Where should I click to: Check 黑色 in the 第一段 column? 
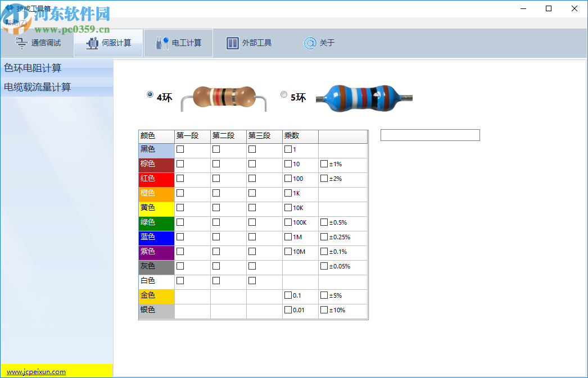[180, 149]
